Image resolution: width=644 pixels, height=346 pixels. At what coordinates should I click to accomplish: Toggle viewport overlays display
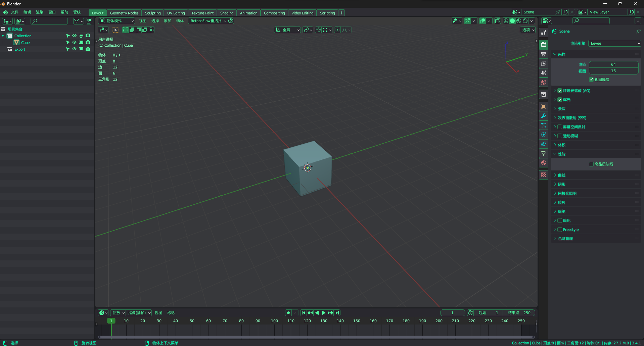click(482, 21)
